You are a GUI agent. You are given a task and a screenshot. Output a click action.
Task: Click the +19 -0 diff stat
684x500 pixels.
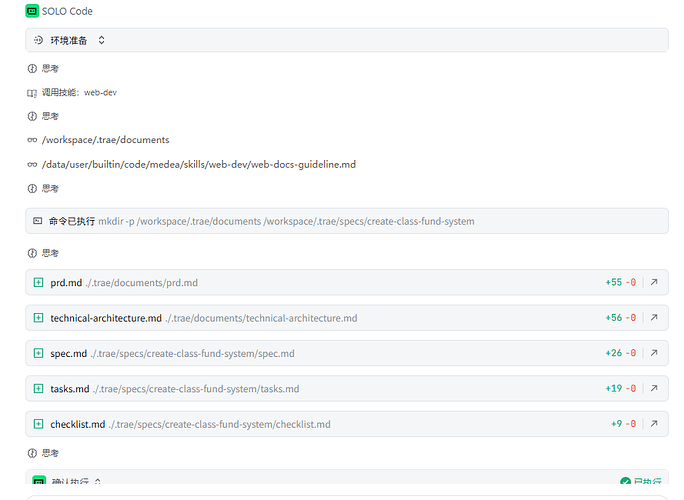[620, 388]
